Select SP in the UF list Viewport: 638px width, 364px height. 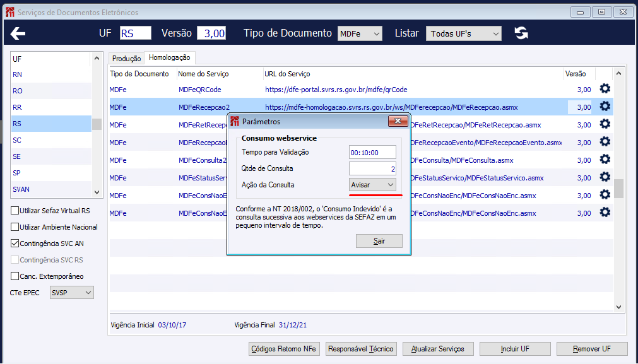(x=51, y=173)
